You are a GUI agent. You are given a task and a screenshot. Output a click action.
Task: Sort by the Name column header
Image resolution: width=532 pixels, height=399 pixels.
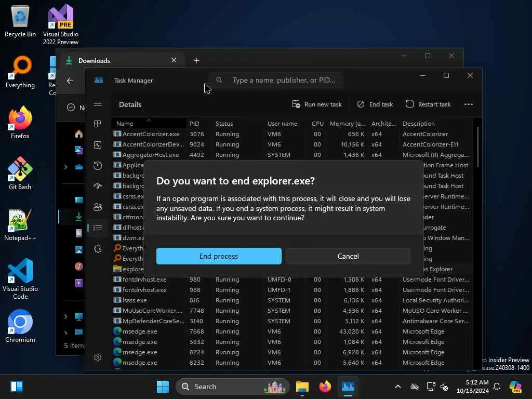point(149,124)
